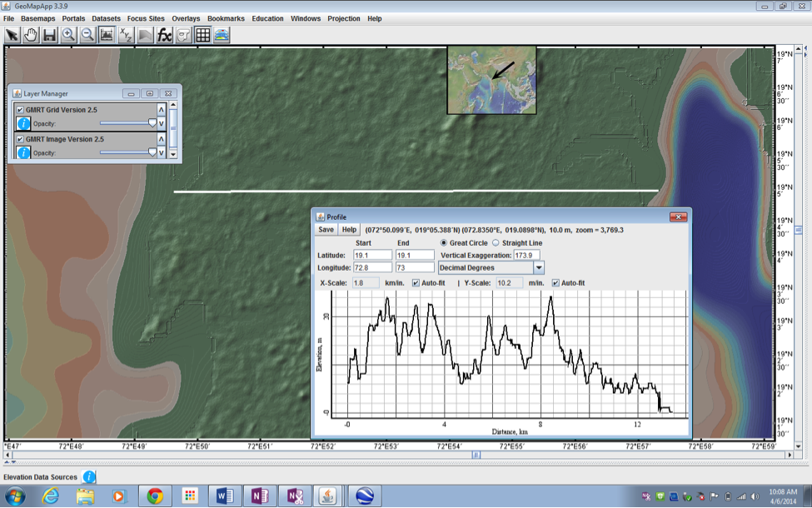Click the layered basemap icon on the toolbar
Image resolution: width=812 pixels, height=508 pixels.
point(222,35)
